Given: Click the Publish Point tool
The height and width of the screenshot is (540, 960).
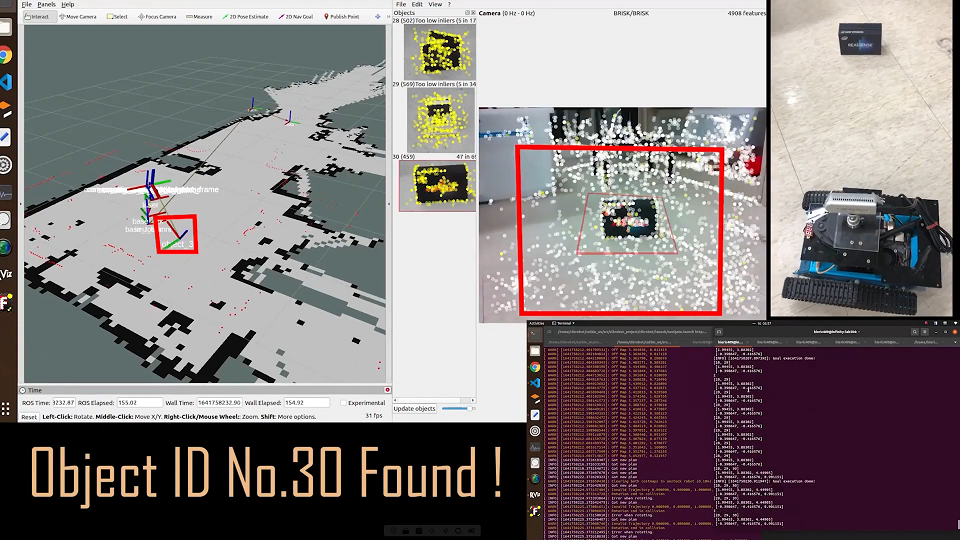Looking at the screenshot, I should pyautogui.click(x=343, y=17).
